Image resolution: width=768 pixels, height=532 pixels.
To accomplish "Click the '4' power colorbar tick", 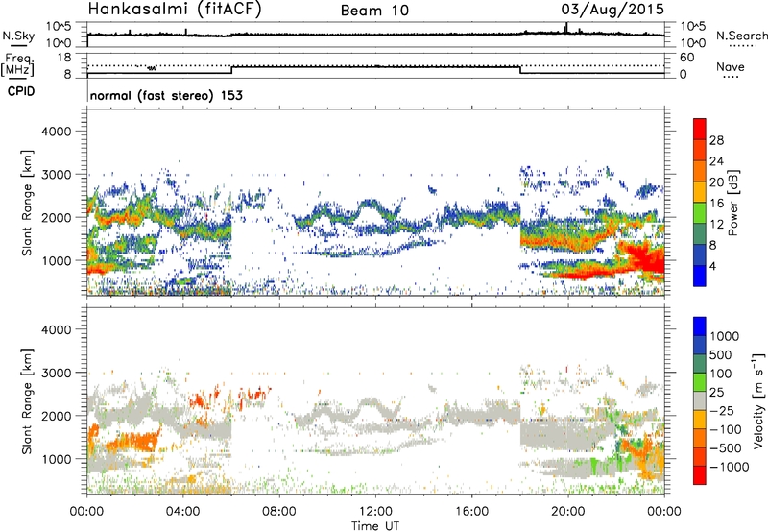I will pyautogui.click(x=713, y=266).
